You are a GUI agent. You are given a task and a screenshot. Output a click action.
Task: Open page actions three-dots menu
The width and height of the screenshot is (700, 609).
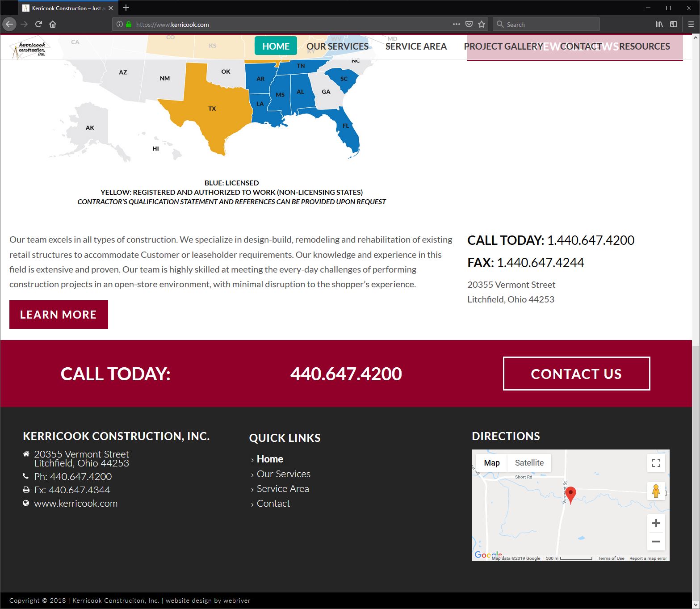[x=456, y=24]
